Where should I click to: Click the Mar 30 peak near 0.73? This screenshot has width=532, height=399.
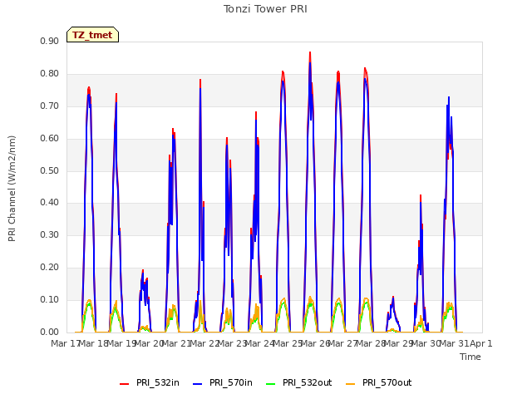click(x=449, y=97)
